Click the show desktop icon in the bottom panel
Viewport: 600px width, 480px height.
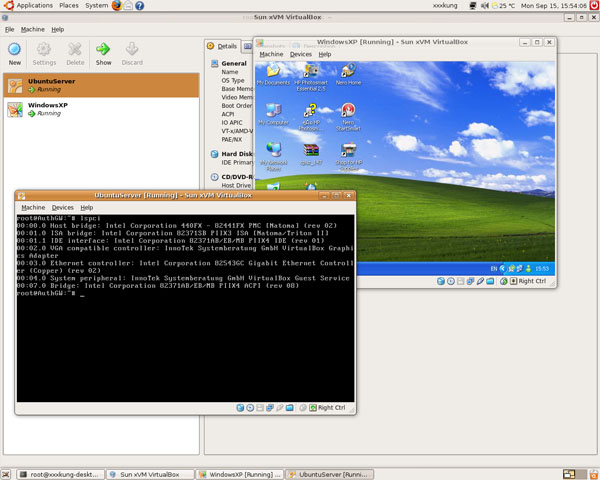[5, 475]
